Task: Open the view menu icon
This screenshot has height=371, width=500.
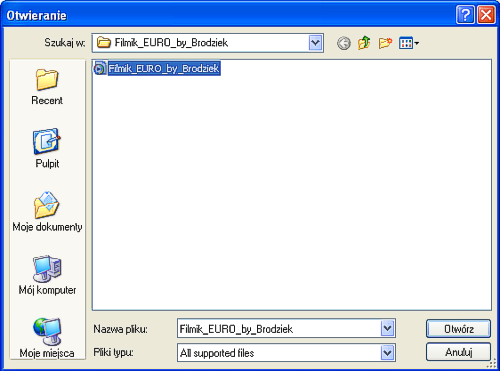Action: coord(409,43)
